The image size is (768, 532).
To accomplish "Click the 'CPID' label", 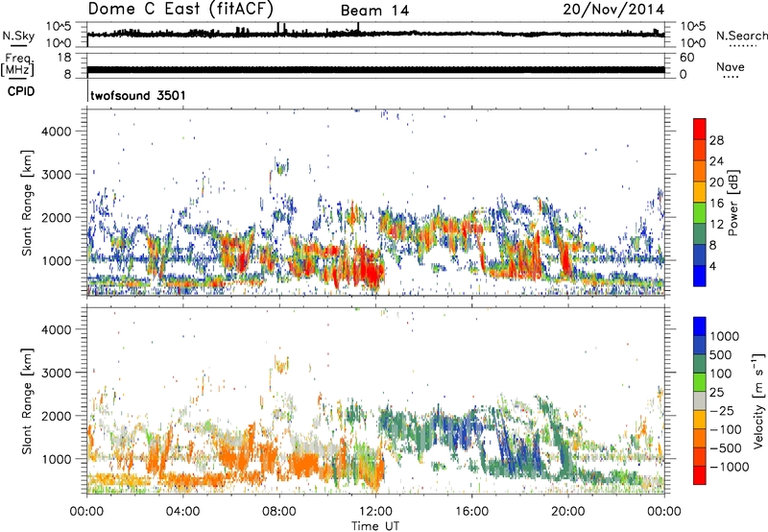I will [21, 91].
